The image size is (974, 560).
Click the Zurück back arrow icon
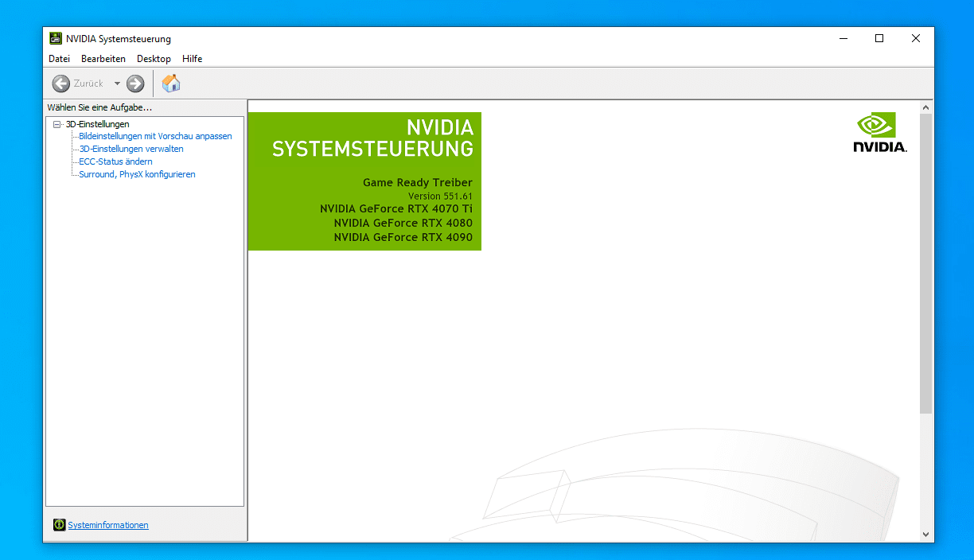click(61, 84)
